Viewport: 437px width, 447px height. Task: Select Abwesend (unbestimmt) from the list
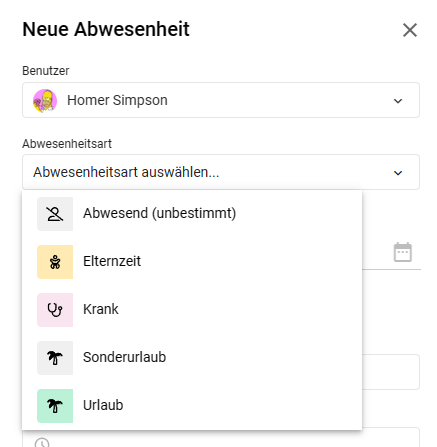192,214
